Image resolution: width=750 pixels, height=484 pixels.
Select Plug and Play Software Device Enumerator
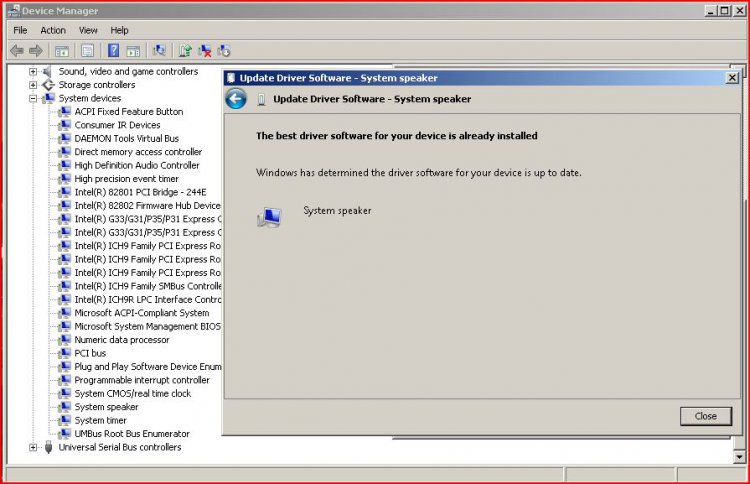coord(148,367)
